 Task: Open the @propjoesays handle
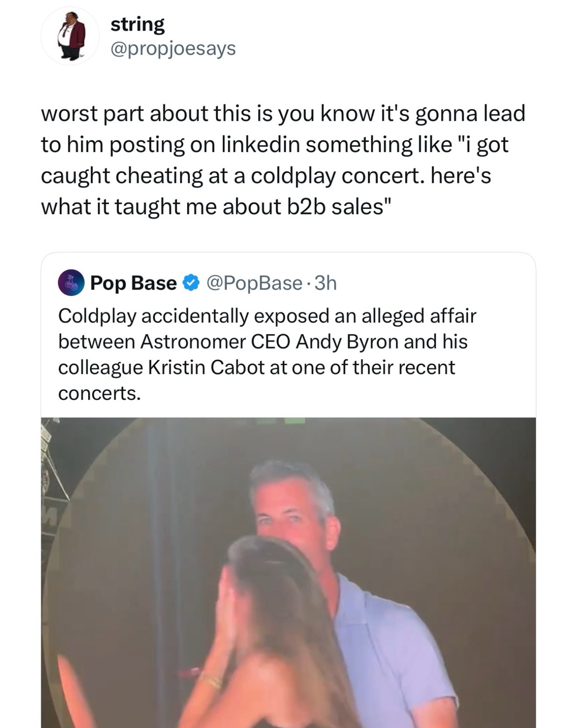pos(173,49)
